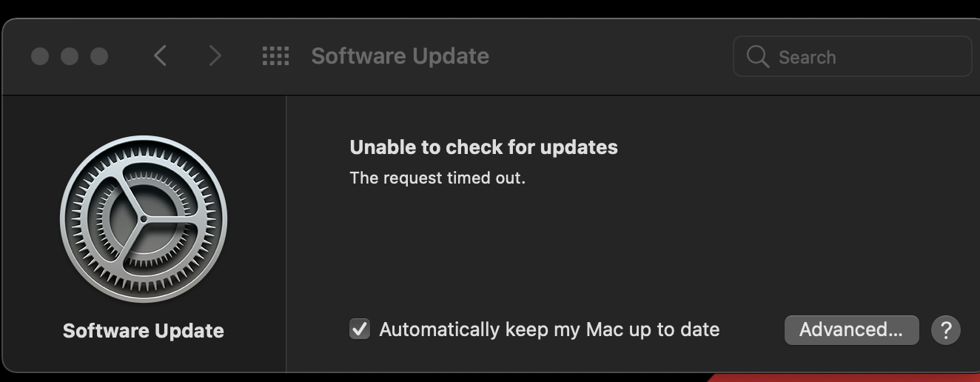Minimize the Software Update window
The image size is (980, 382).
(x=70, y=56)
